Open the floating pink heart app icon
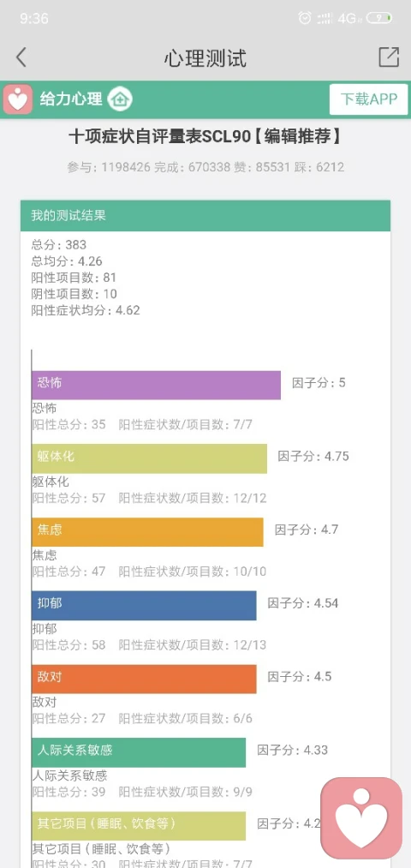 pyautogui.click(x=361, y=818)
